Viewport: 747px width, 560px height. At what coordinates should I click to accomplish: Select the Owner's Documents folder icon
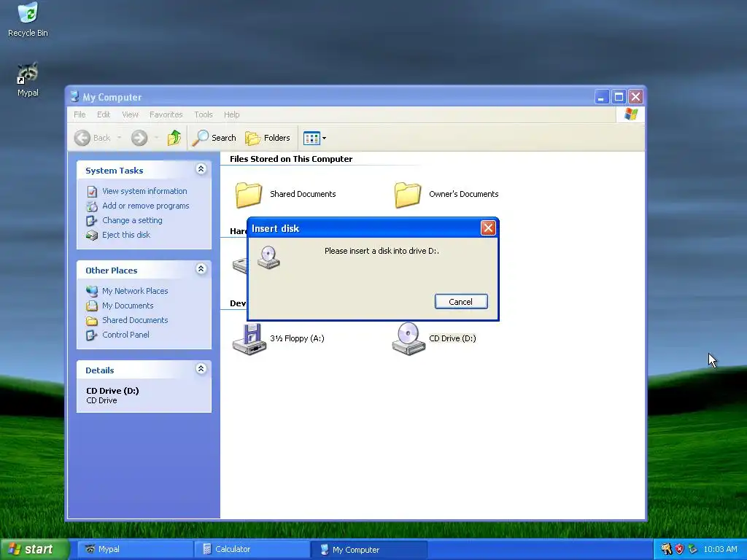coord(407,195)
